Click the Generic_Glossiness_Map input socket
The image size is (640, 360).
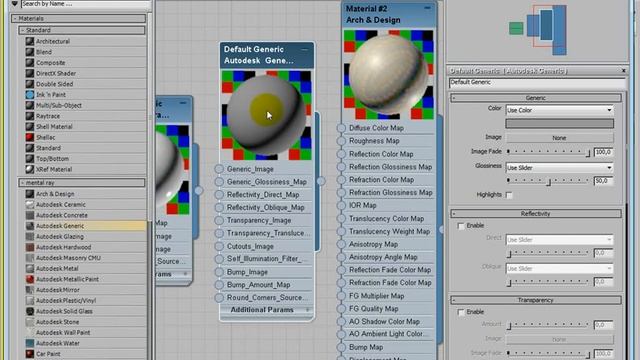coord(219,182)
